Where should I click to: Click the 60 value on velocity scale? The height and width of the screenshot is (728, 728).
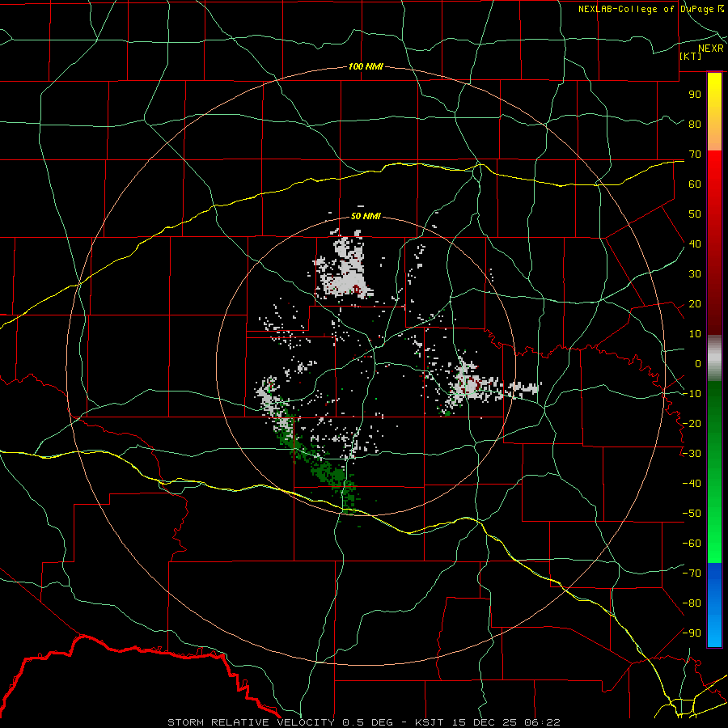[695, 184]
